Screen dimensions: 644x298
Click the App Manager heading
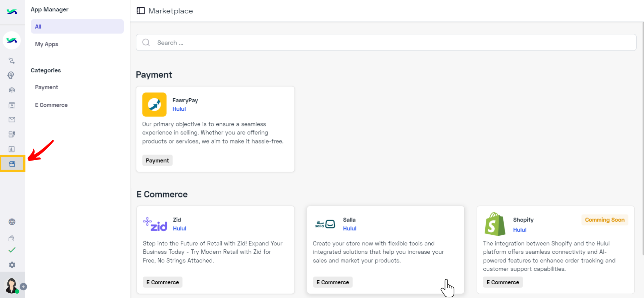(50, 9)
